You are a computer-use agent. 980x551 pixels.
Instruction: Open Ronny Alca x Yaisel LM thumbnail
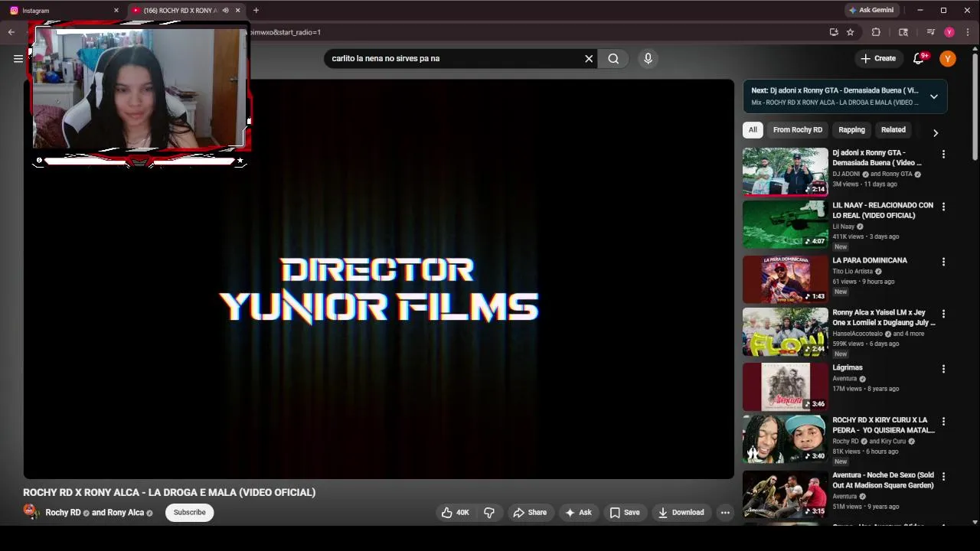pos(785,332)
